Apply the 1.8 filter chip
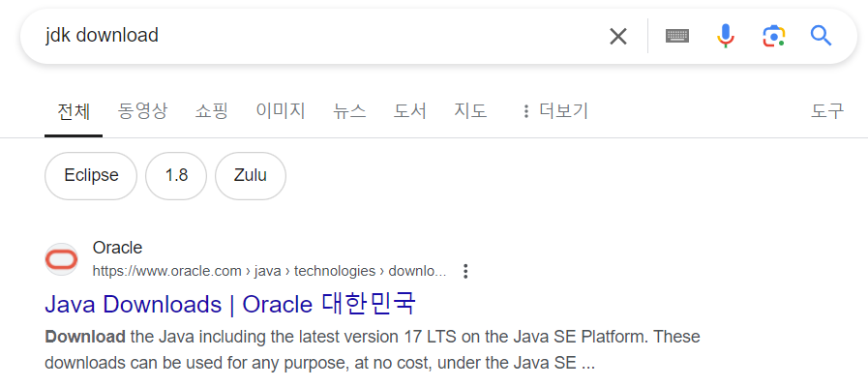The height and width of the screenshot is (387, 868). point(176,176)
